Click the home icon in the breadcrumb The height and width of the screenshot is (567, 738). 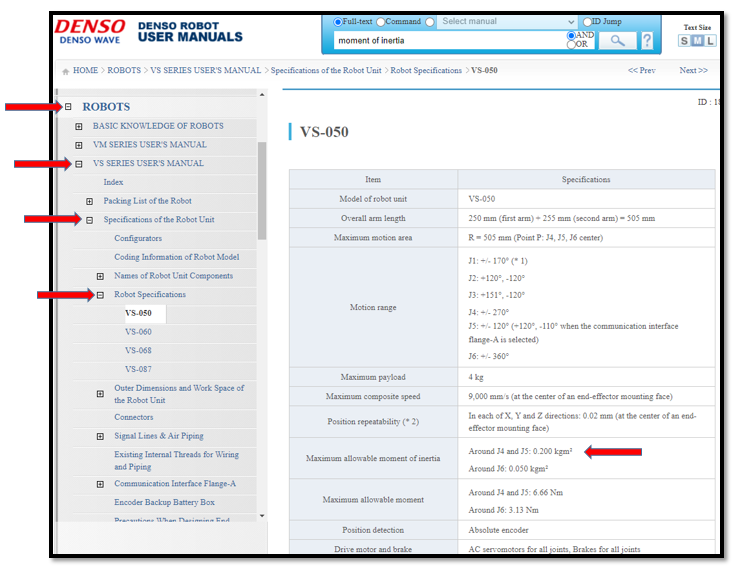pos(66,71)
